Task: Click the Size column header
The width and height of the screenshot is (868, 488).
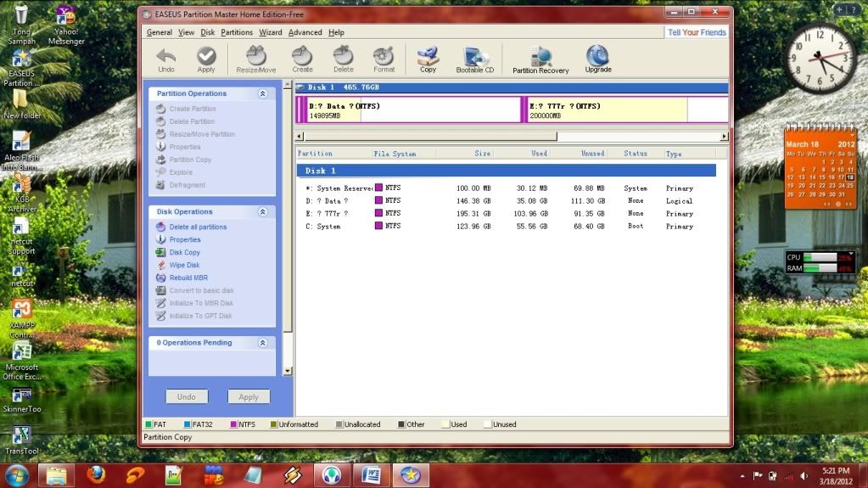Action: 482,154
